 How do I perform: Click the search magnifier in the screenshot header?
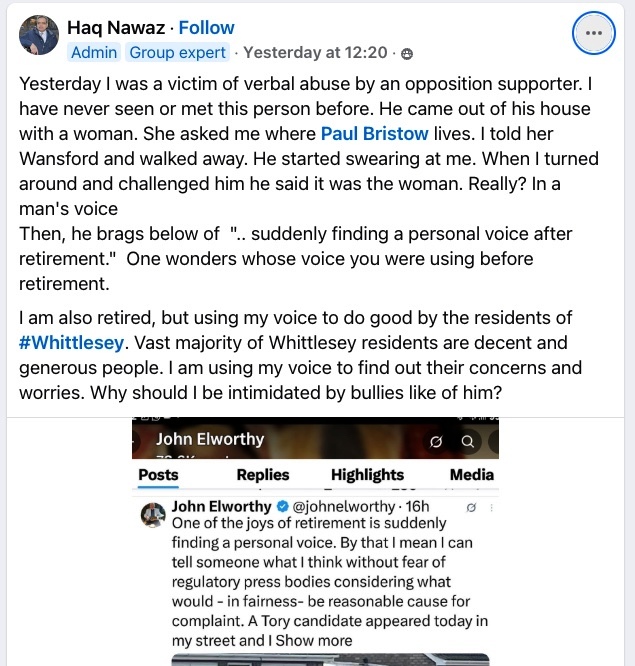pos(467,441)
